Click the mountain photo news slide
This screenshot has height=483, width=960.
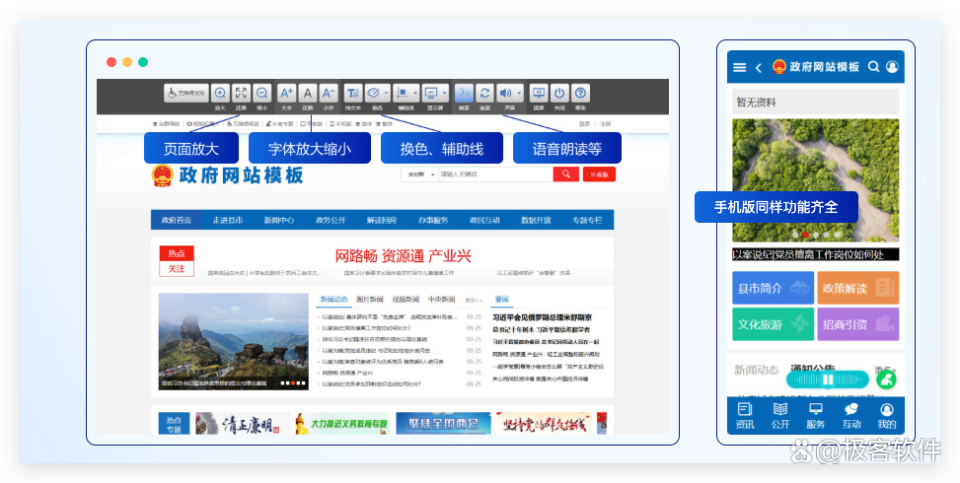233,342
